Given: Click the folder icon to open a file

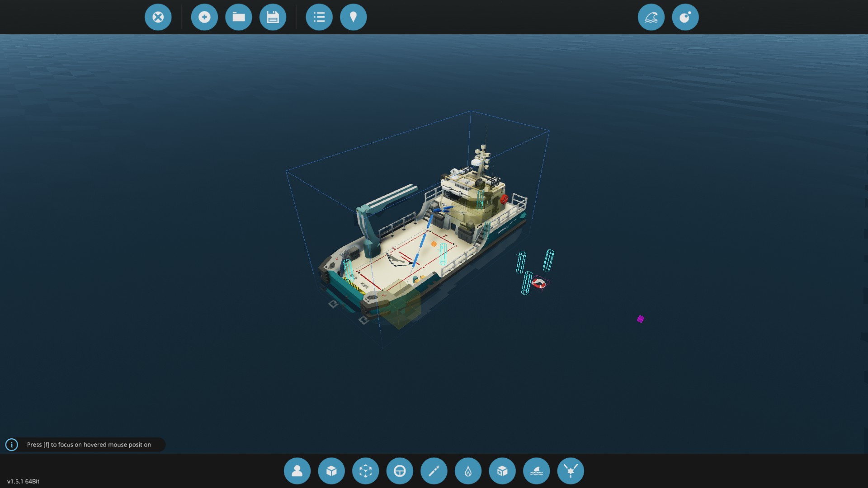Looking at the screenshot, I should [239, 17].
